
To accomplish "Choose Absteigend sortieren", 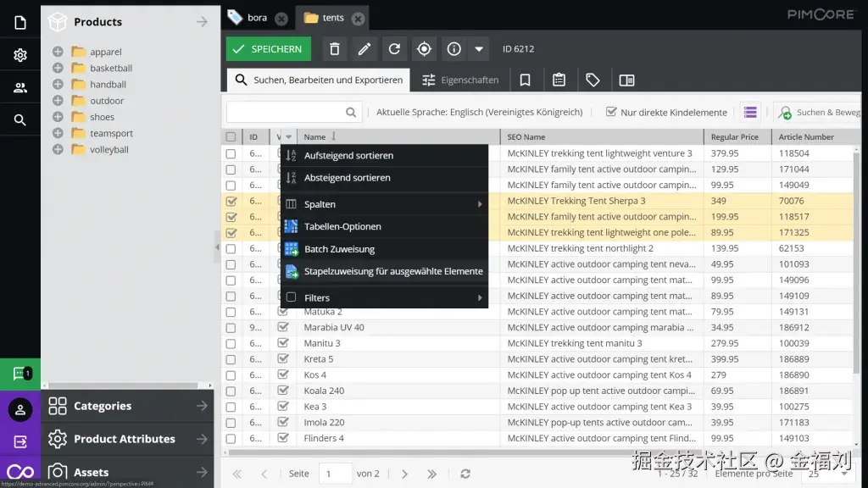I will 384,178.
